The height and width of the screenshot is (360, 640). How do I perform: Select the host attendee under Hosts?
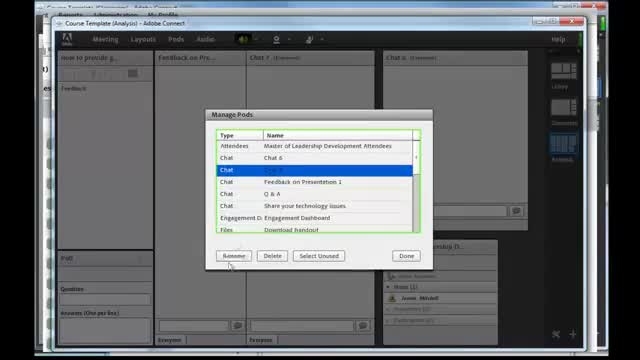coord(441,298)
